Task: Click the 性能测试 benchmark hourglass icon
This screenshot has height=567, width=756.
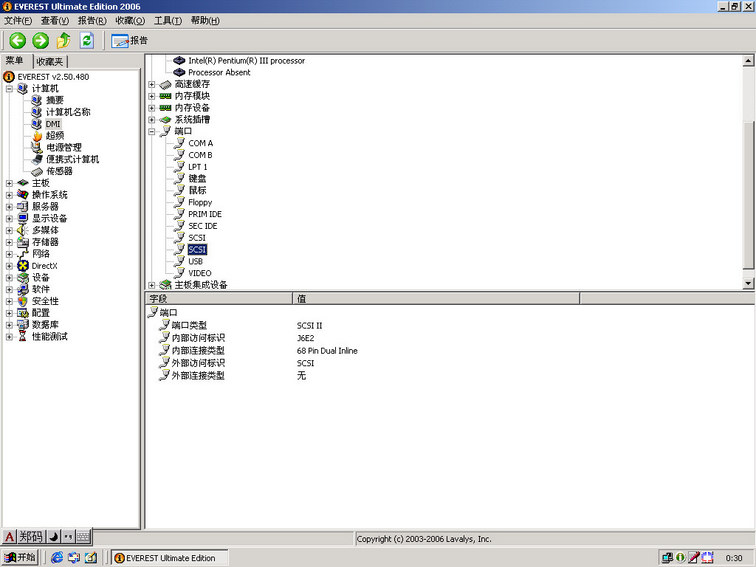Action: (x=23, y=337)
